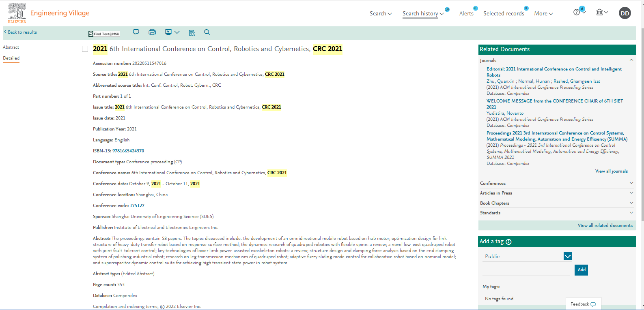Viewport: 644px width, 310px height.
Task: Open the institution building icon menu
Action: [602, 12]
